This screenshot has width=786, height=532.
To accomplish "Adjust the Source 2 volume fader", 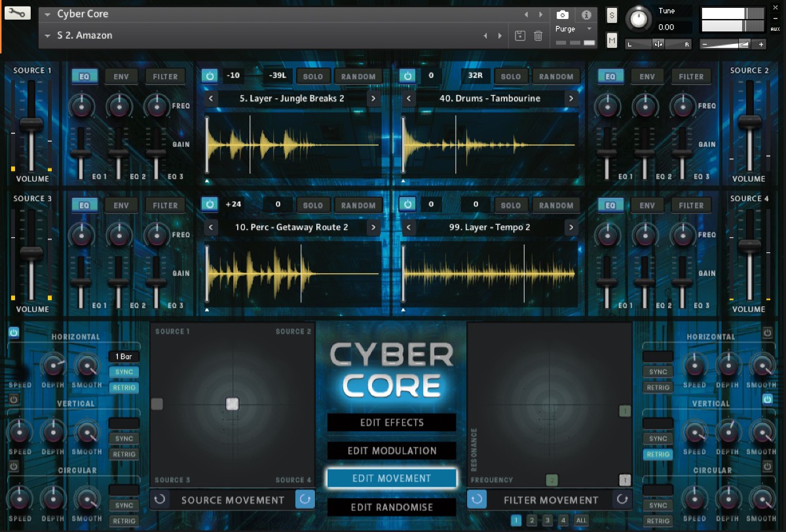I will tap(749, 122).
